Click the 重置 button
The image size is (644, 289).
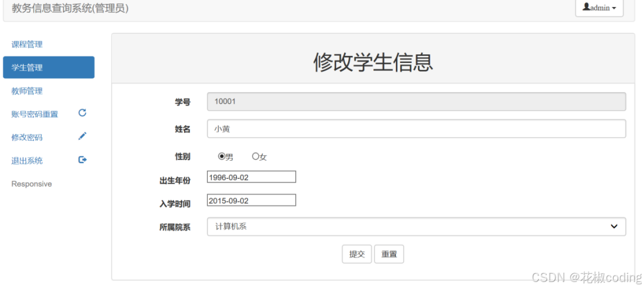(x=389, y=254)
